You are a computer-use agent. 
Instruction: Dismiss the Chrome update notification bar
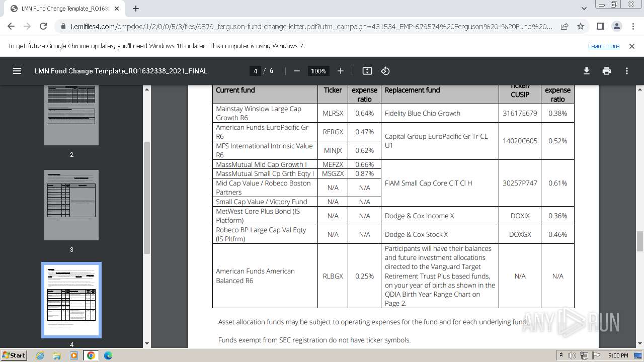[x=632, y=46]
